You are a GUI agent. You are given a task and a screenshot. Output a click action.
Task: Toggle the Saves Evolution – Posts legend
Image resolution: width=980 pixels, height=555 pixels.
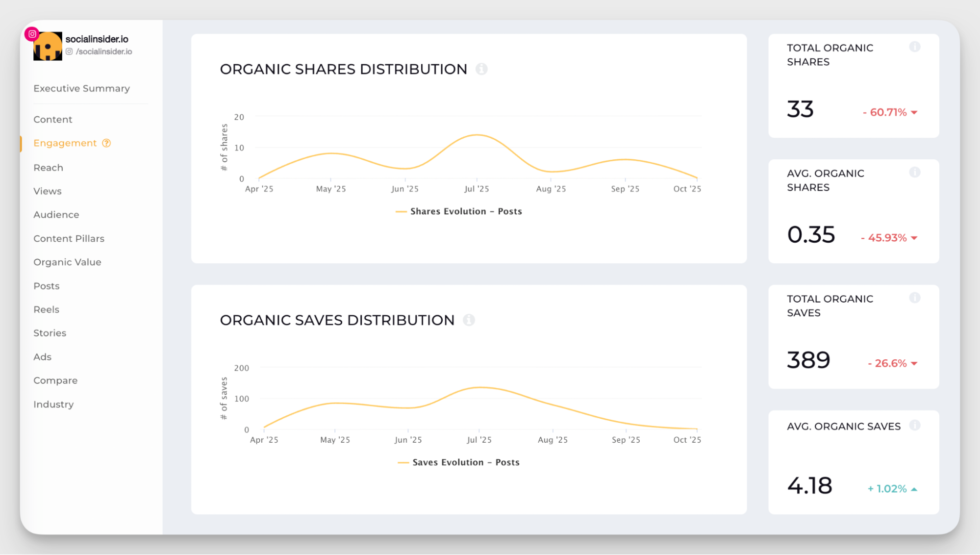click(x=458, y=462)
